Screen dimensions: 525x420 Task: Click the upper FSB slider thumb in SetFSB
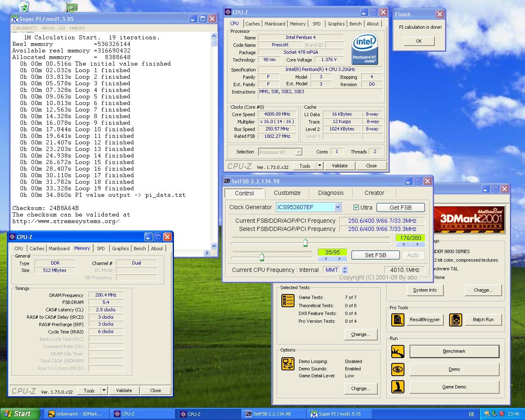click(x=305, y=242)
